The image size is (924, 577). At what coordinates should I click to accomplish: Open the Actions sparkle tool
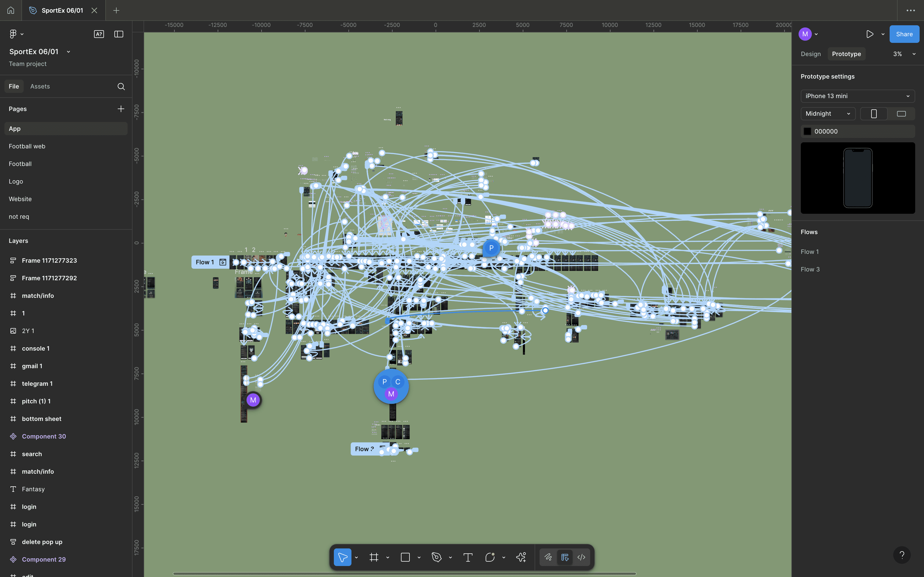click(521, 557)
